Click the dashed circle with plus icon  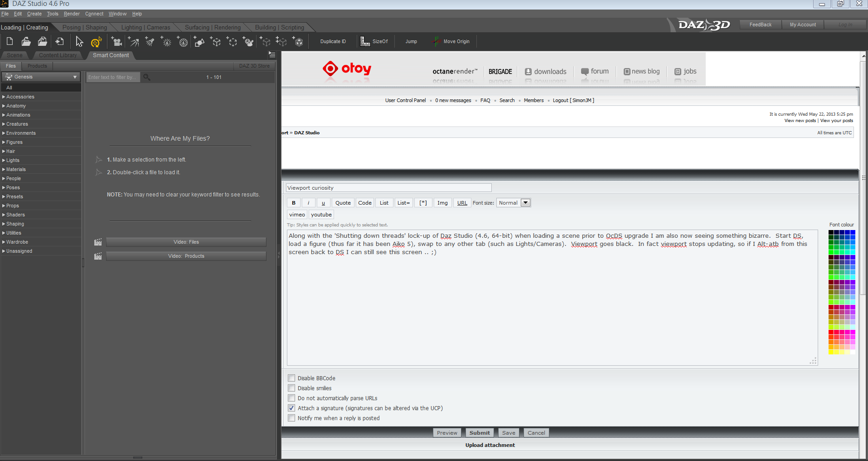pos(232,42)
